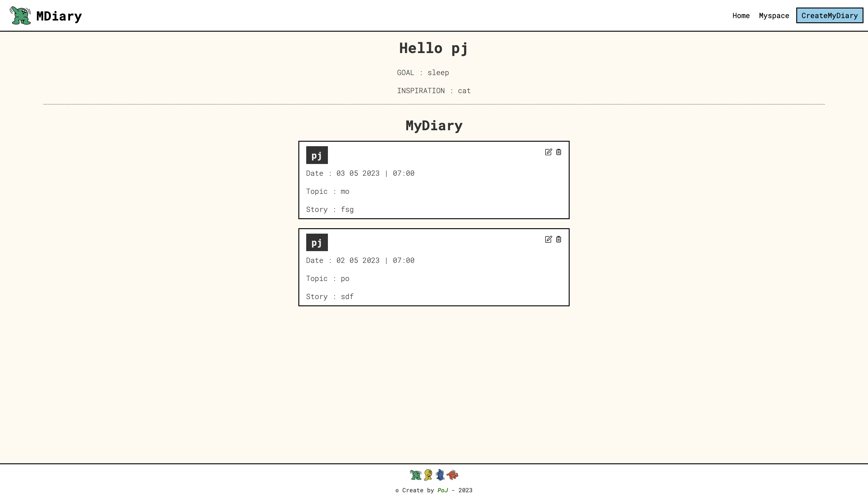This screenshot has height=495, width=868.
Task: Click the GOAL : sleep text
Action: (x=423, y=73)
